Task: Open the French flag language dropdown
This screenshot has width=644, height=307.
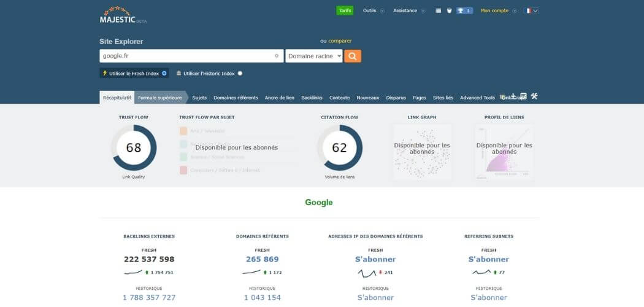Action: pos(531,10)
